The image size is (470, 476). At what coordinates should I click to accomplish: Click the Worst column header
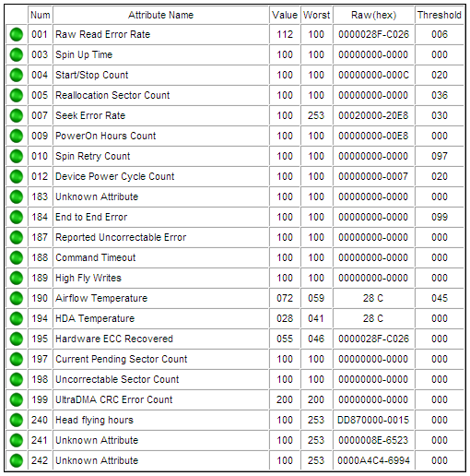pos(316,15)
